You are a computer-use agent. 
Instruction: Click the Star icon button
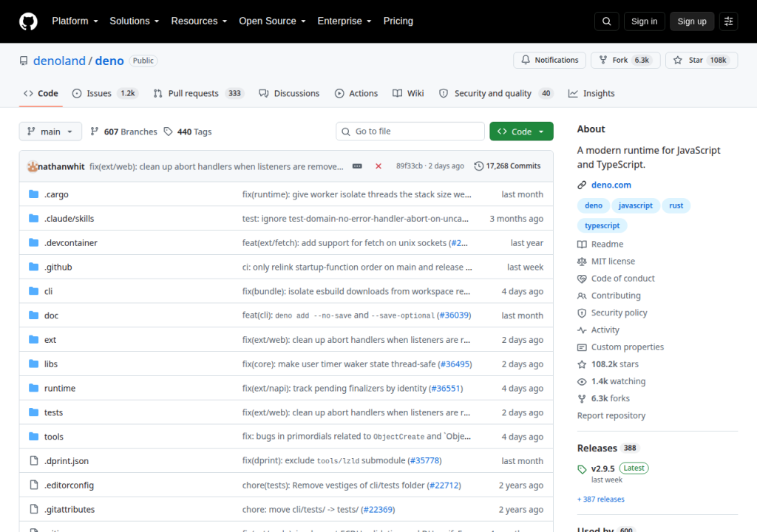pos(678,60)
